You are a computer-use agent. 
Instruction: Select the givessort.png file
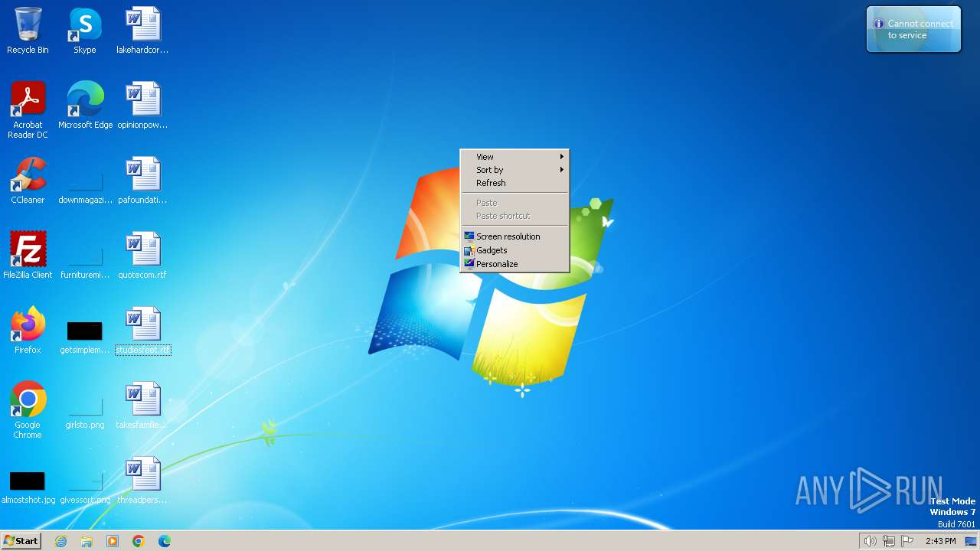[85, 488]
